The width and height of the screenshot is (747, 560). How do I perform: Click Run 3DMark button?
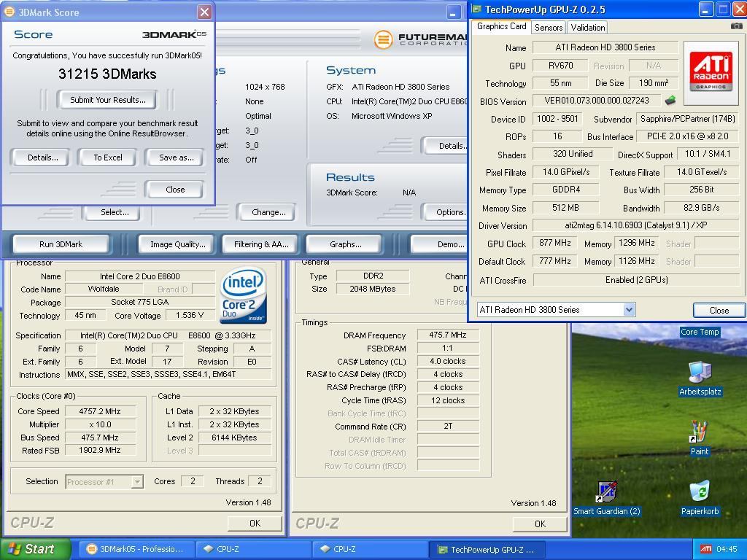click(x=61, y=244)
